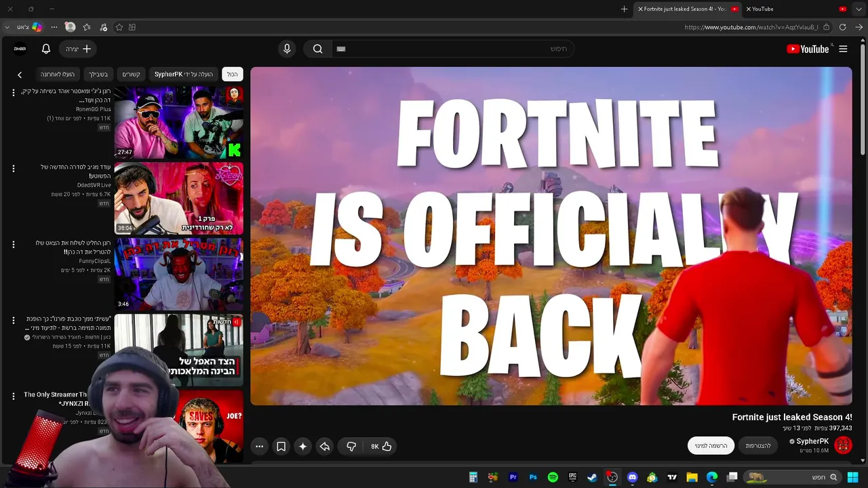Open YouTube guide hamburger menu
Viewport: 868px width, 488px height.
[843, 49]
